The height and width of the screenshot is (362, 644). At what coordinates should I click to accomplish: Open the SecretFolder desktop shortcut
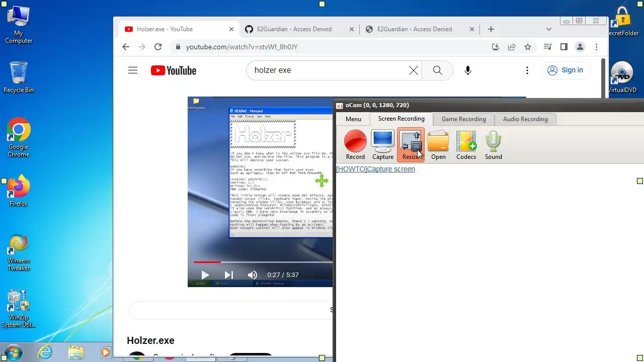click(x=623, y=21)
